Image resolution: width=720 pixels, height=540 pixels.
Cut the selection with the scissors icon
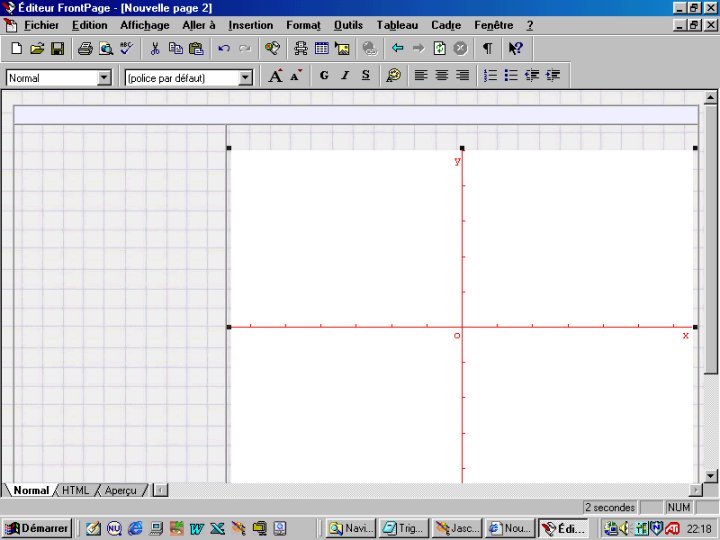click(x=155, y=48)
